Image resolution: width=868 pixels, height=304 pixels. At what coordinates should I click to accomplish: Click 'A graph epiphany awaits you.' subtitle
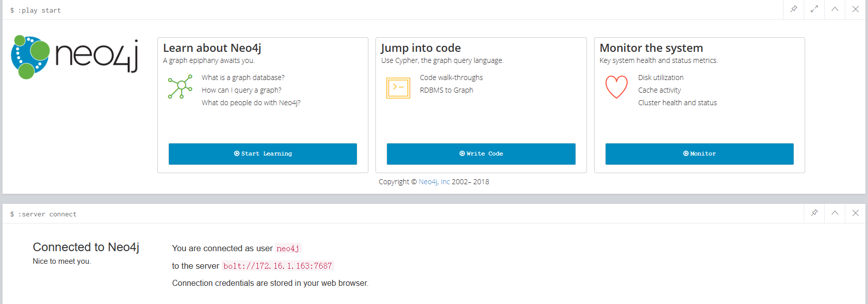pos(209,60)
